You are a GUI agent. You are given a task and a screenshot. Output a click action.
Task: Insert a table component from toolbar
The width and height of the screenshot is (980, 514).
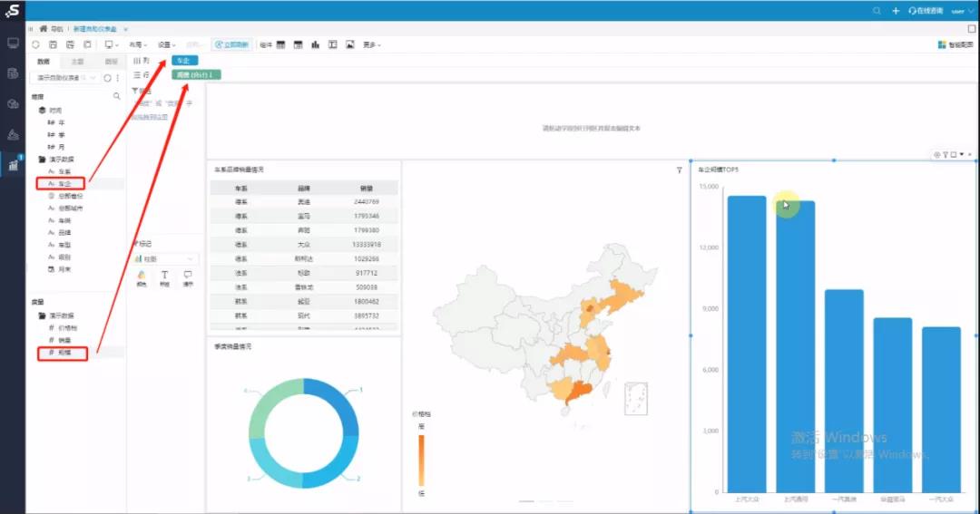click(x=280, y=44)
